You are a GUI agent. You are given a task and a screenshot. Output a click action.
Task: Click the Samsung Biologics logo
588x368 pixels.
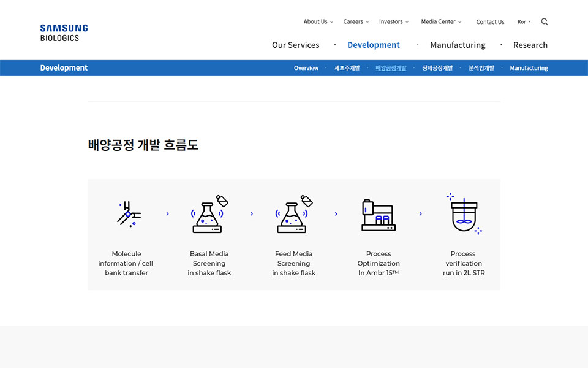[64, 33]
